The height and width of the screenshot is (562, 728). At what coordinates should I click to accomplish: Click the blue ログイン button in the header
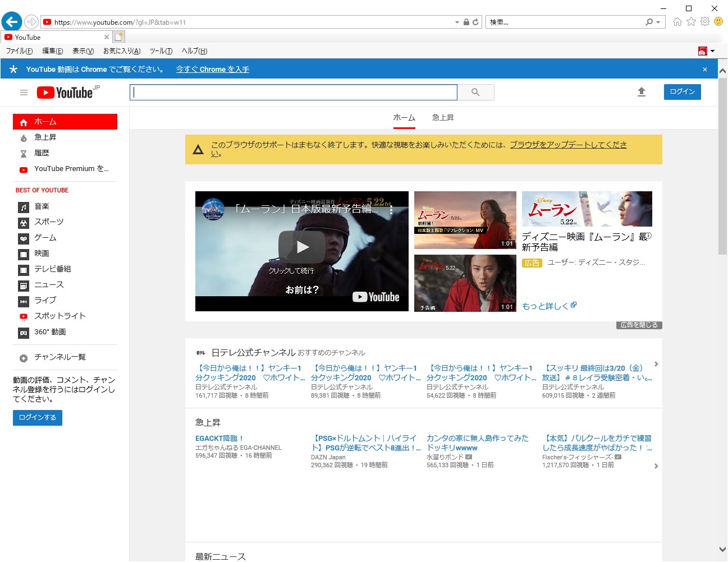pyautogui.click(x=683, y=92)
